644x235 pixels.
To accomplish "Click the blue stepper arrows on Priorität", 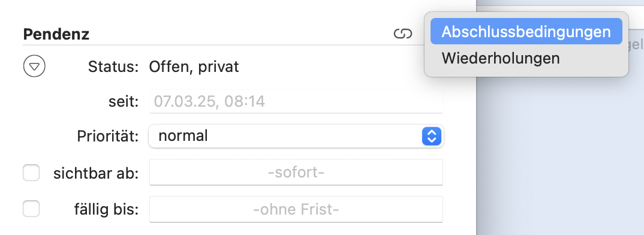I will 431,136.
